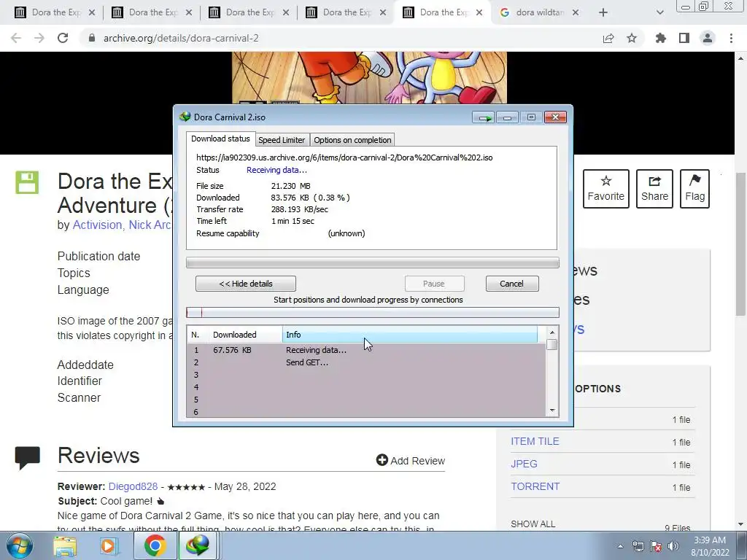Open the Activision author link

click(x=97, y=225)
